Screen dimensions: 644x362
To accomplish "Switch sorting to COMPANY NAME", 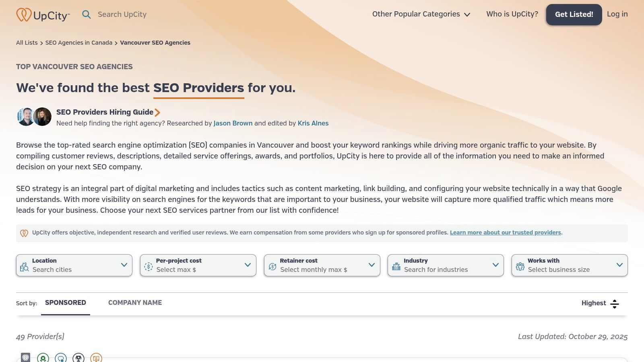I will [135, 302].
